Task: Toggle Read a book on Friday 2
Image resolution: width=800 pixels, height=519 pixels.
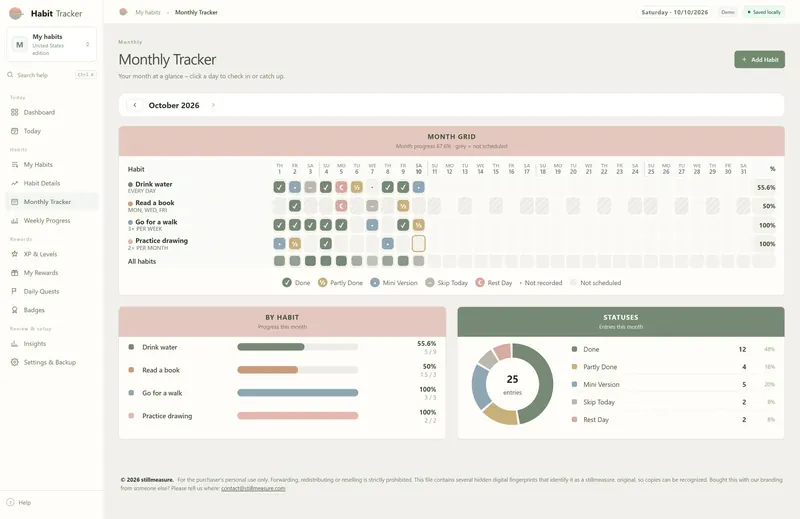Action: point(294,206)
